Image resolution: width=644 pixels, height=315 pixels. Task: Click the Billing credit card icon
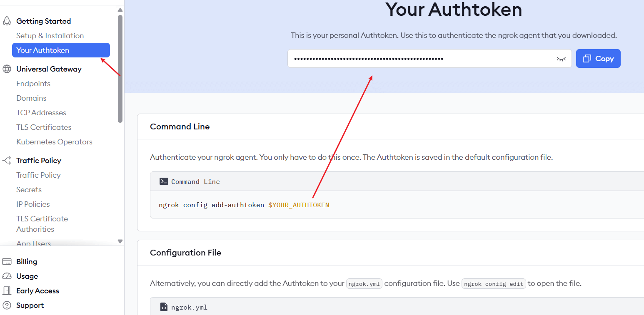(7, 262)
